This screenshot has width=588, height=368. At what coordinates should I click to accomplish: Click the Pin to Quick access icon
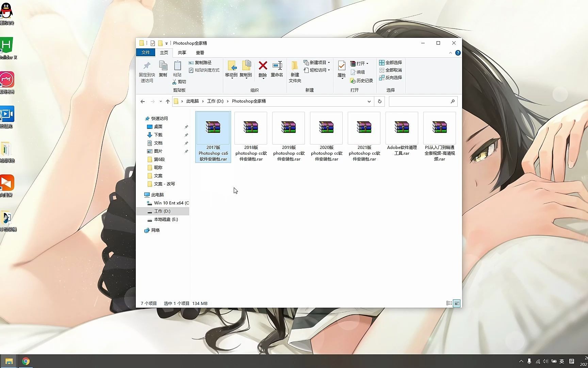point(147,72)
